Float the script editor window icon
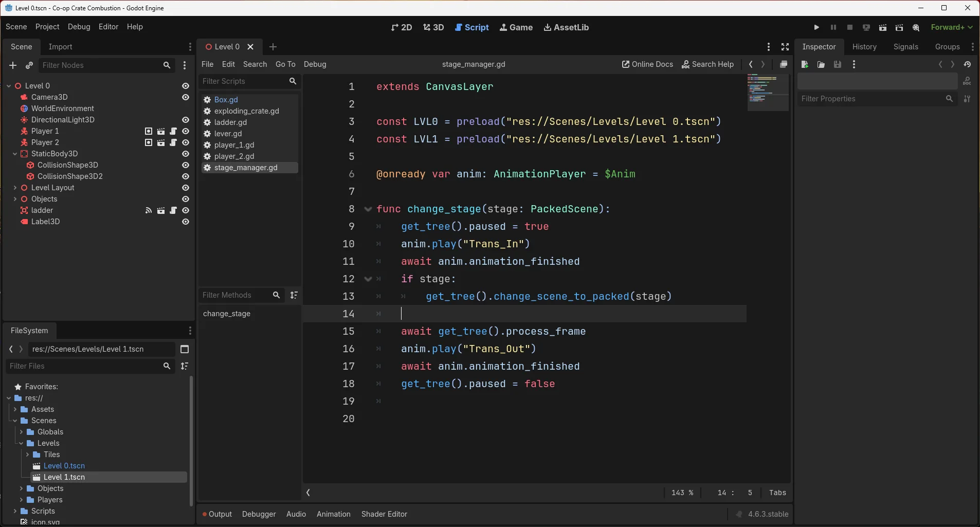Screen dimensions: 980x527 784,64
